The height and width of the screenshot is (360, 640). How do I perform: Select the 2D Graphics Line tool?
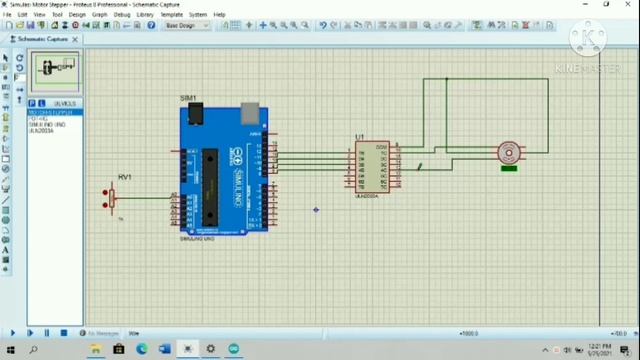click(5, 200)
